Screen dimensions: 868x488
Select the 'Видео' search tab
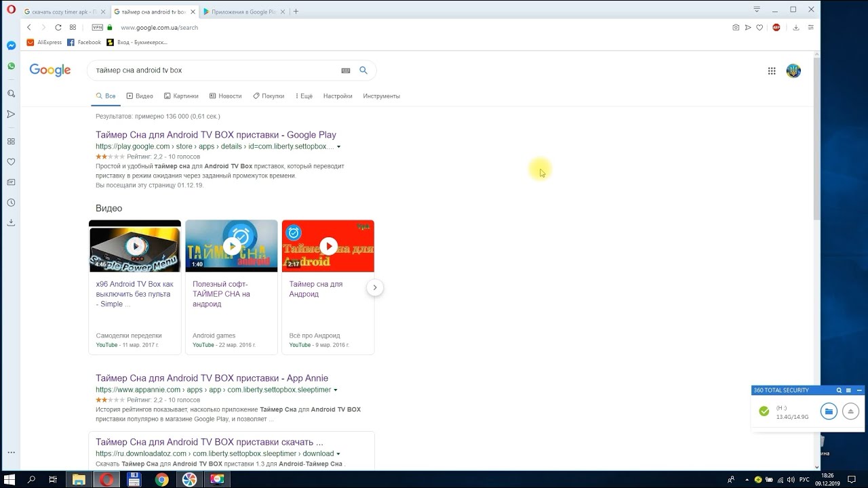(x=140, y=96)
